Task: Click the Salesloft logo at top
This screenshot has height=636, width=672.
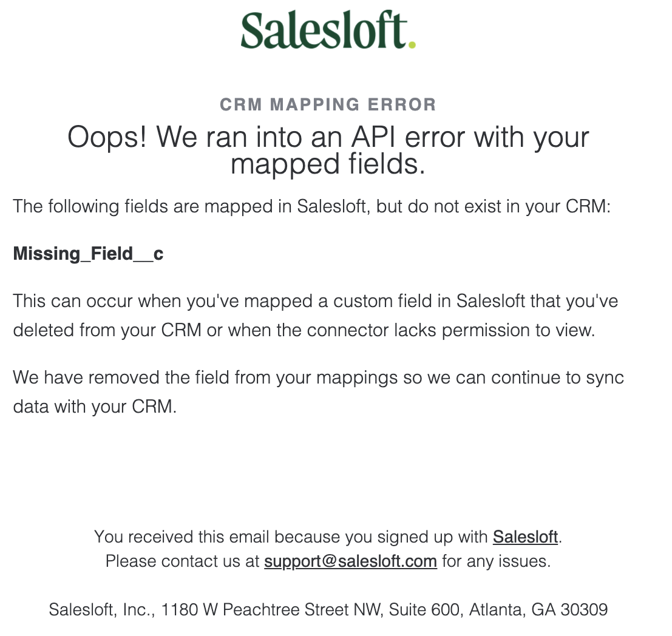Action: point(325,30)
